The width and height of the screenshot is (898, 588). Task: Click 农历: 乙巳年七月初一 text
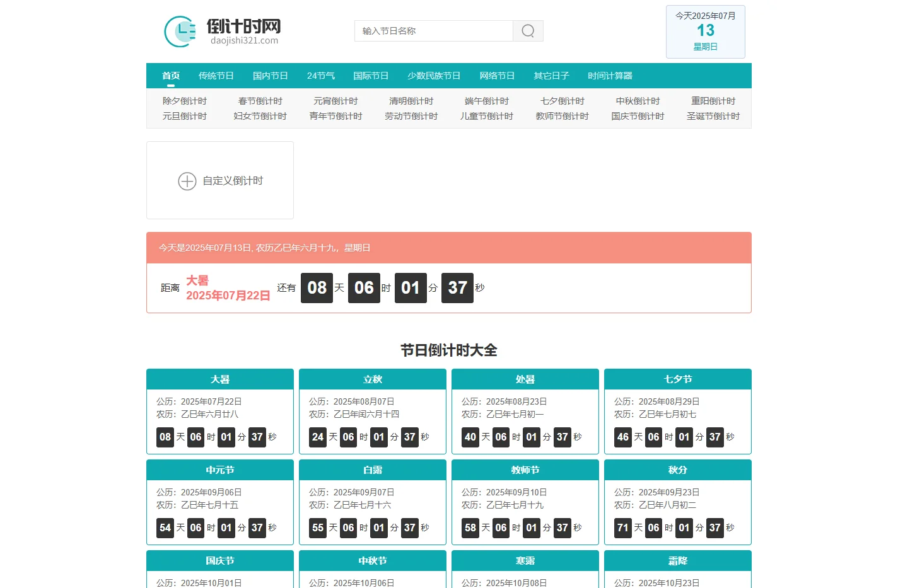[x=503, y=414]
